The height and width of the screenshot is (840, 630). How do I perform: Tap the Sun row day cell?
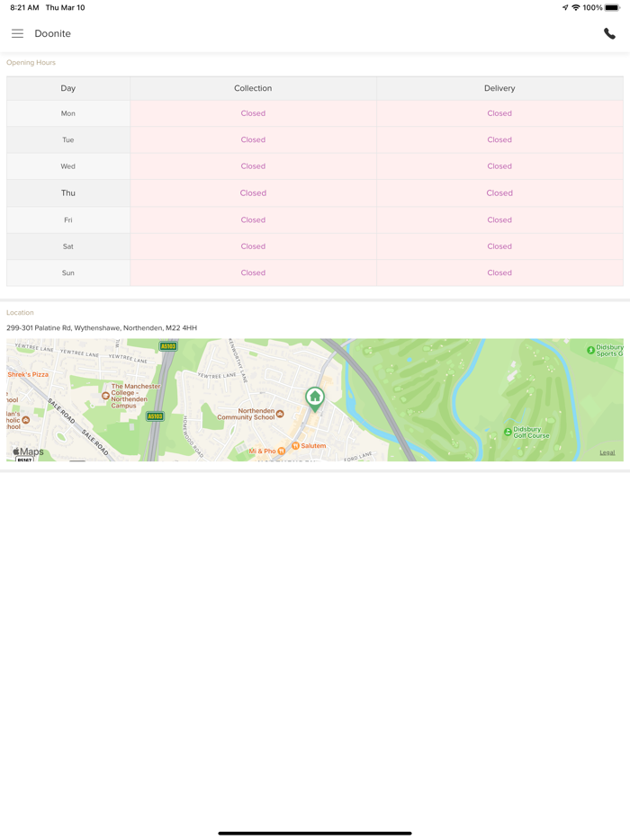pos(68,273)
